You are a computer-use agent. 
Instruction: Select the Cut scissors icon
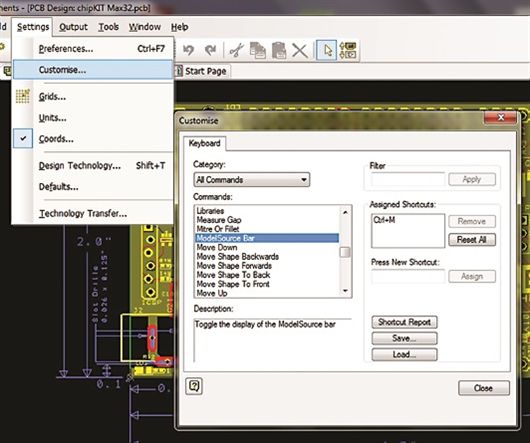[x=236, y=51]
